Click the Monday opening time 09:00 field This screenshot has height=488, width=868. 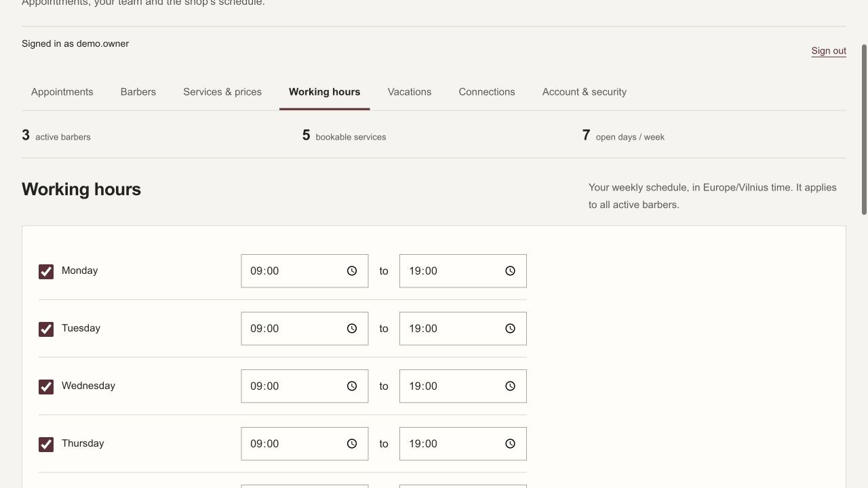pyautogui.click(x=304, y=271)
